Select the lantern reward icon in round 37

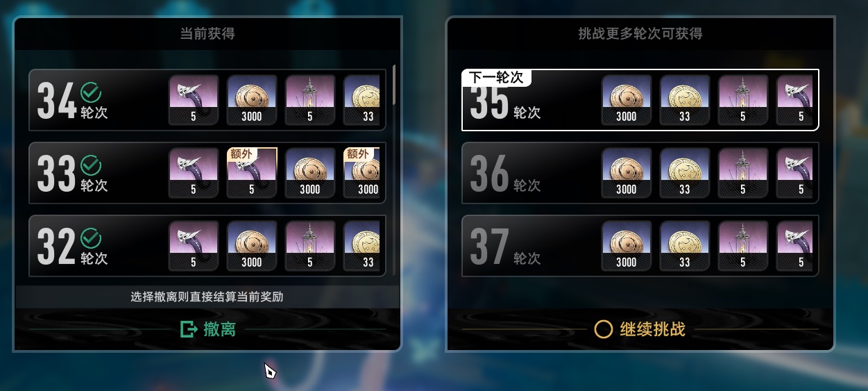[x=743, y=246]
